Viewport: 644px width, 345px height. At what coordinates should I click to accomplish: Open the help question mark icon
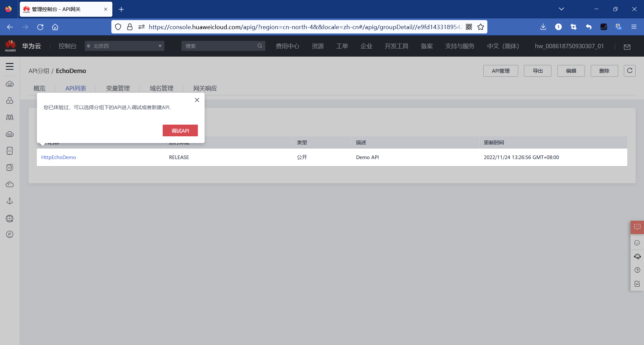tap(637, 270)
